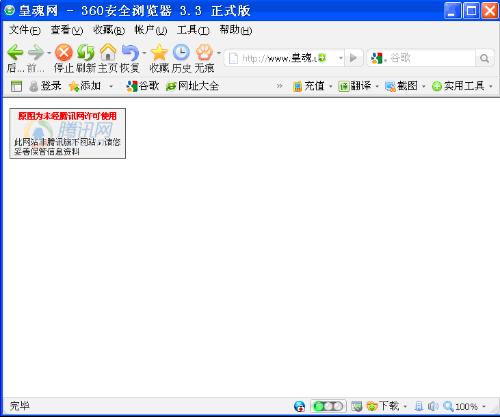Open browsing 历史 clock icon
The width and height of the screenshot is (500, 417).
tap(181, 53)
